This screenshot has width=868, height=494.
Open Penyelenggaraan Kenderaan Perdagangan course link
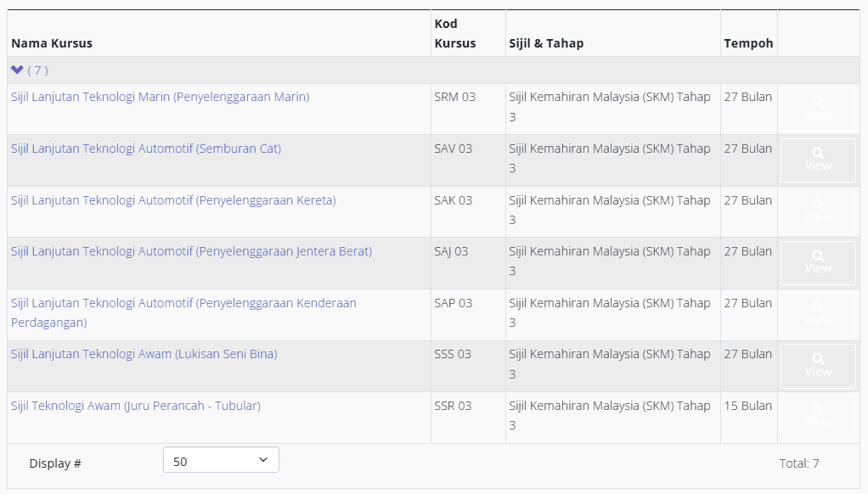[x=183, y=303]
